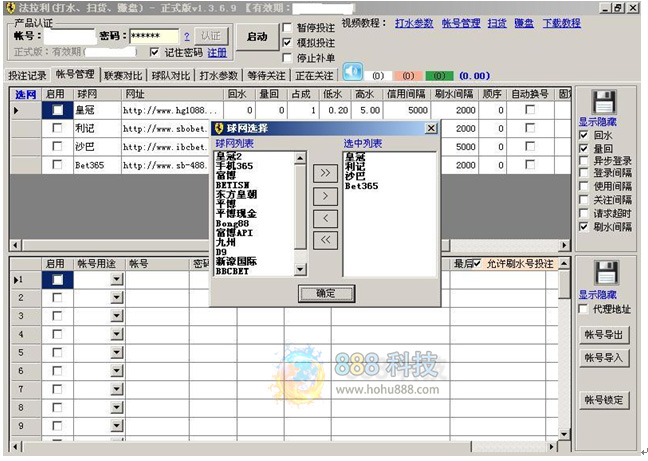
Task: Click the 选网 column header link
Action: tap(26, 95)
